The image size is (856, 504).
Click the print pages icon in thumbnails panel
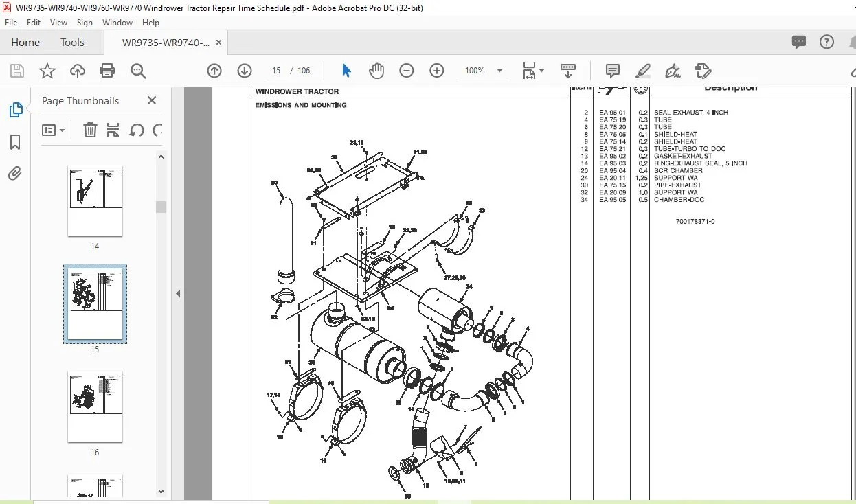(x=113, y=130)
